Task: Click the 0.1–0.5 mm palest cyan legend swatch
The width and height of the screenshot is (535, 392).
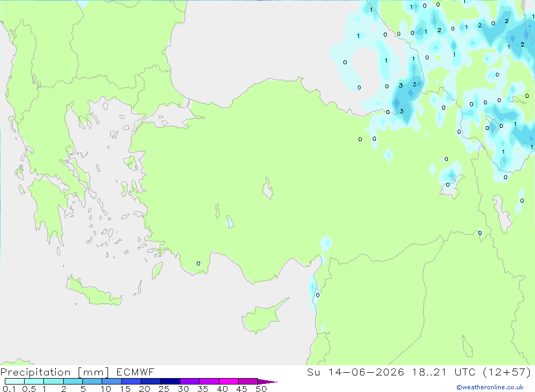Action: pos(14,381)
